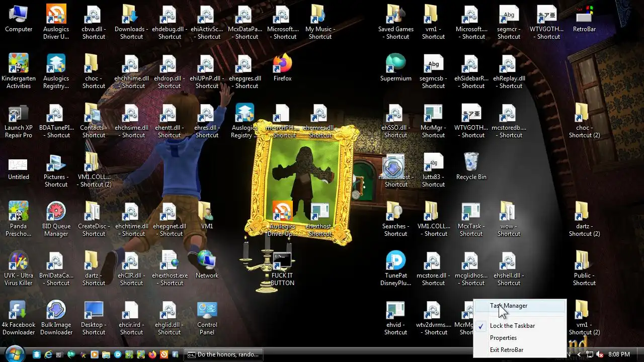Launch Firefox from the quick launch bar
Viewport: 644px width, 362px height.
click(x=152, y=354)
